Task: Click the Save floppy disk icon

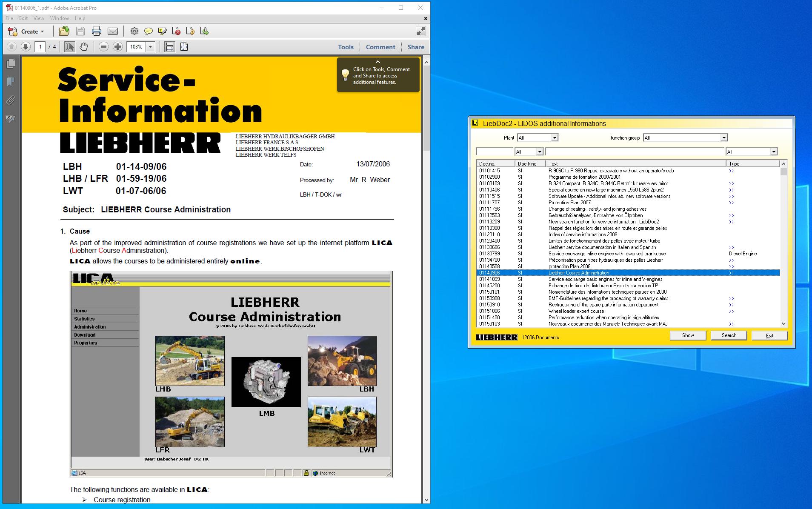Action: pos(80,31)
